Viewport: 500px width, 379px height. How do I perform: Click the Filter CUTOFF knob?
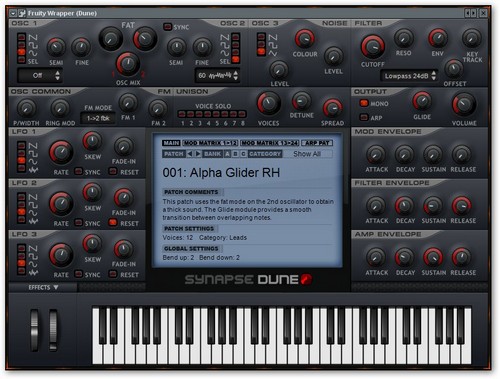[x=373, y=47]
